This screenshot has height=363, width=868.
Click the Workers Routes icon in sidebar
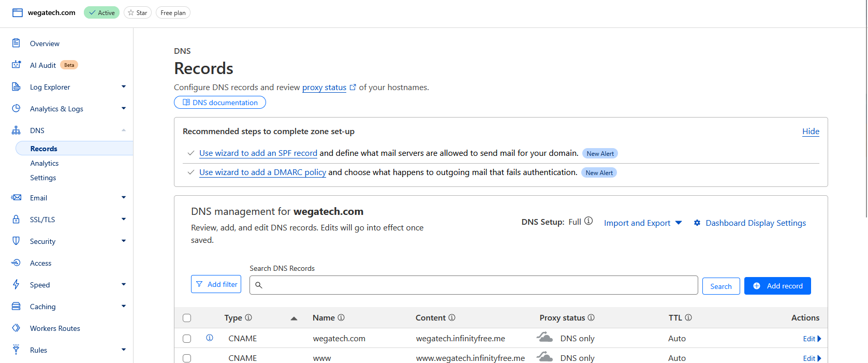point(16,328)
